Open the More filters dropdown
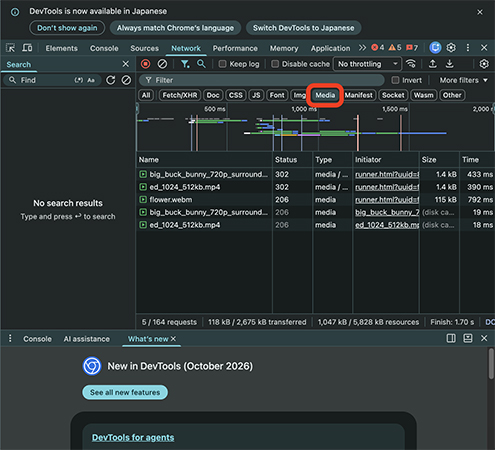This screenshot has height=450, width=495. [463, 80]
